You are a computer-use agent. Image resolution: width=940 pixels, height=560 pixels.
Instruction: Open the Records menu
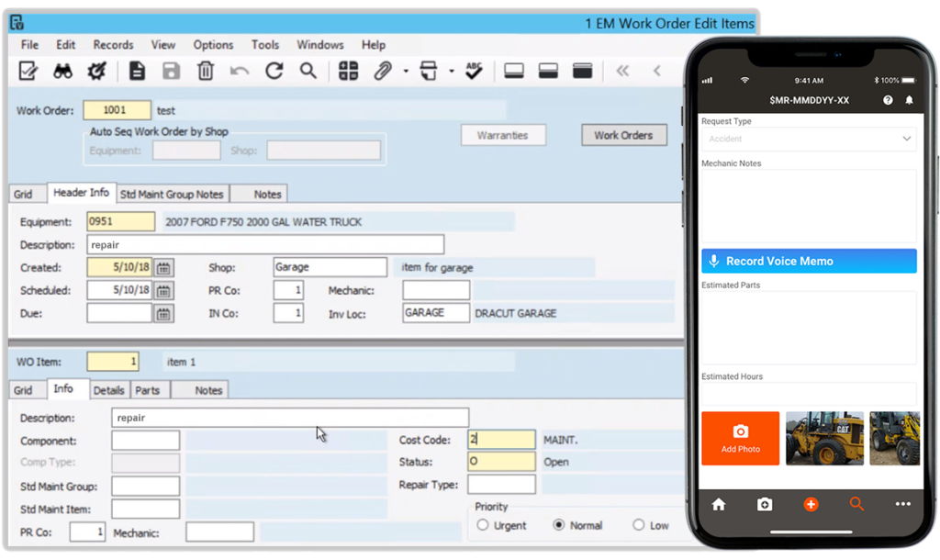pyautogui.click(x=112, y=44)
